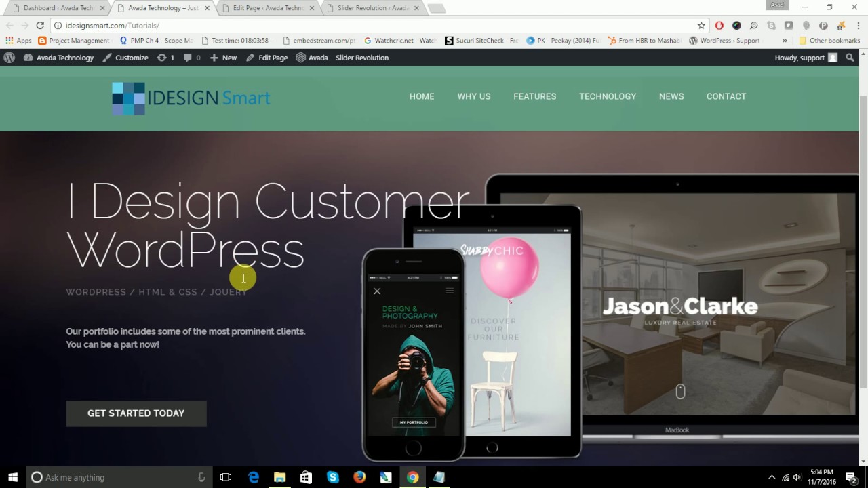Open File Explorer from the taskbar
Screen dimensions: 868x488
click(279, 477)
